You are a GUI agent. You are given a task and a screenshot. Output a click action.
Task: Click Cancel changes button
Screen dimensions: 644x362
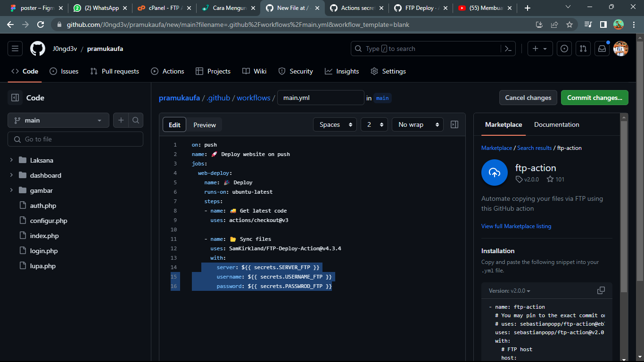[x=528, y=98]
